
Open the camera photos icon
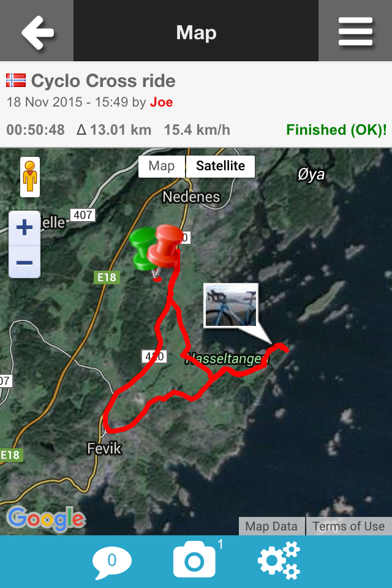194,559
